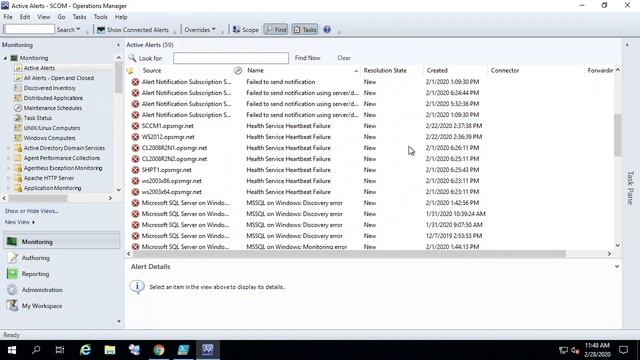Click the Clear link next to Find Now
The height and width of the screenshot is (360, 640).
[344, 58]
